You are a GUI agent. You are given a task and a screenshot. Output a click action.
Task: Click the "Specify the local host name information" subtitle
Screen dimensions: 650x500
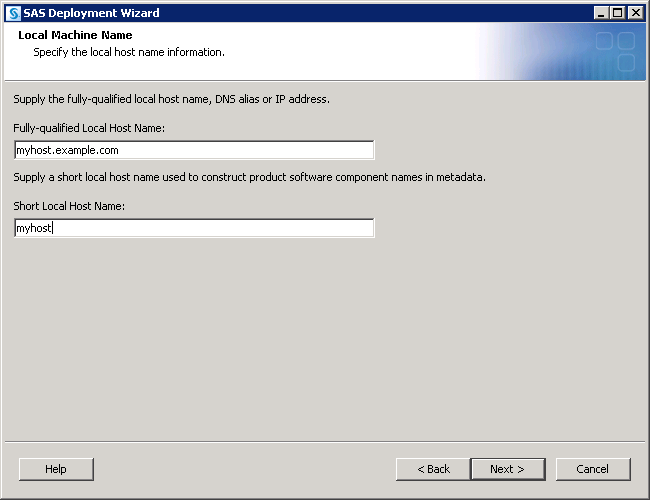[x=129, y=52]
